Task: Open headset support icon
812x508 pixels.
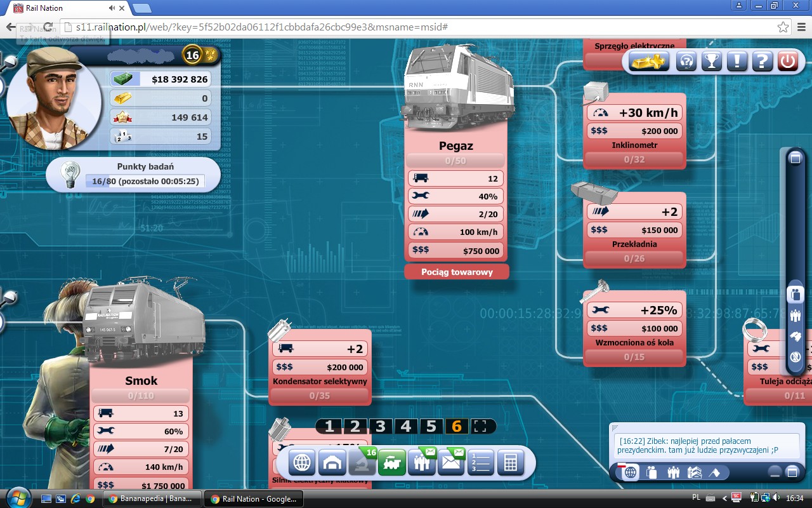Action: (687, 62)
